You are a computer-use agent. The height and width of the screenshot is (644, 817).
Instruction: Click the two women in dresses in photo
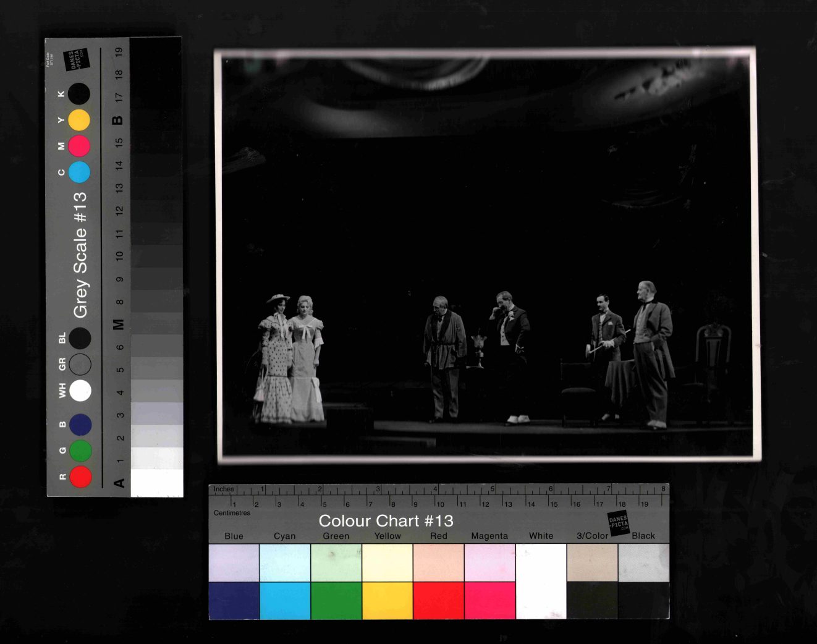(x=290, y=360)
